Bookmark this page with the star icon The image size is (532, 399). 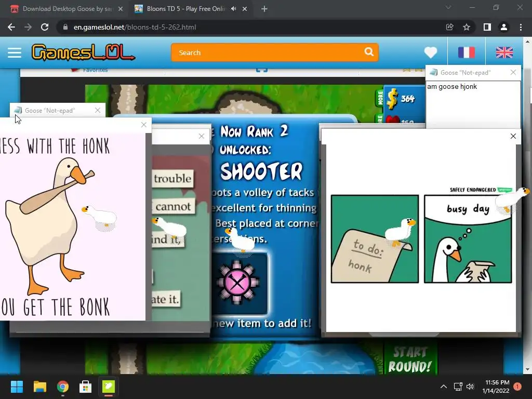467,27
